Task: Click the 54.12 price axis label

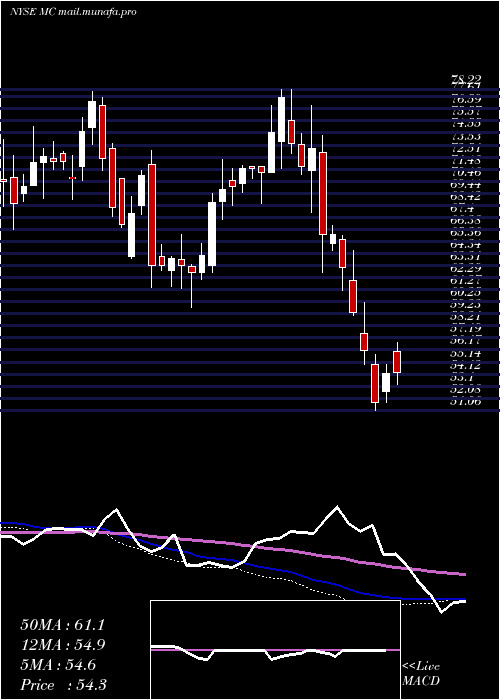Action: click(x=466, y=366)
